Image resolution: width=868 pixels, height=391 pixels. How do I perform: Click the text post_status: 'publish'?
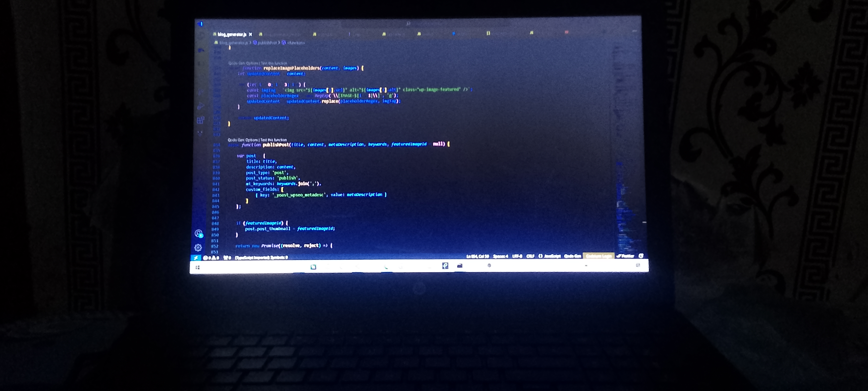[x=273, y=178]
